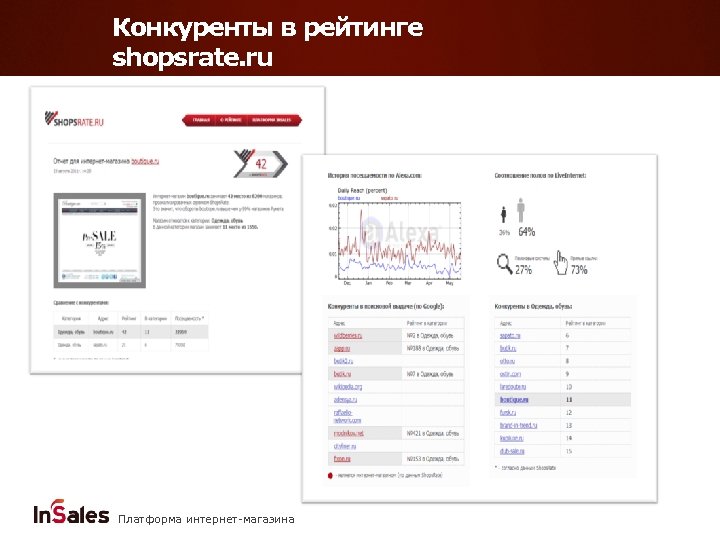Click the magnifier search-engines icon 27%
The width and height of the screenshot is (720, 540).
pos(504,264)
